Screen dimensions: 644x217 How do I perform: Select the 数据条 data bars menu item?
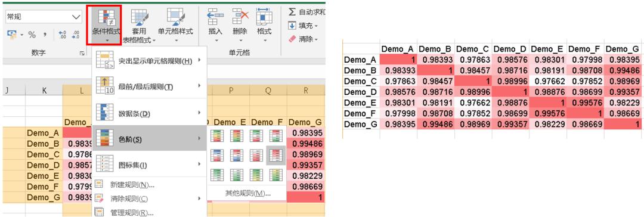pos(150,113)
